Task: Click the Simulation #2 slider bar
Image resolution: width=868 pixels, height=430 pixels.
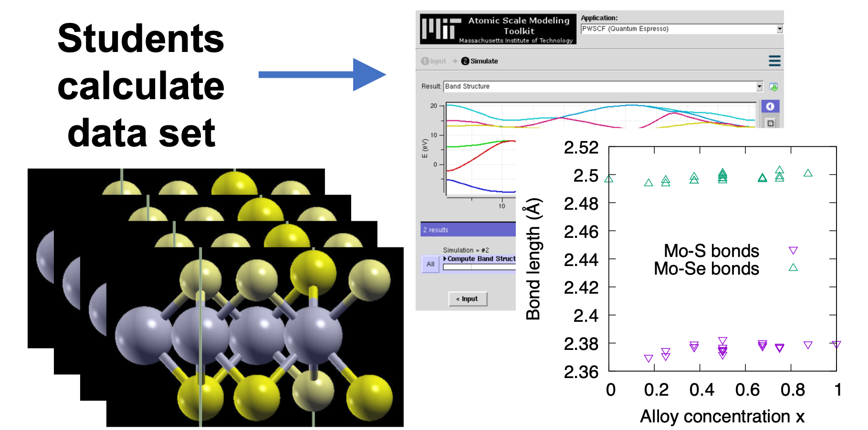Action: (x=479, y=267)
